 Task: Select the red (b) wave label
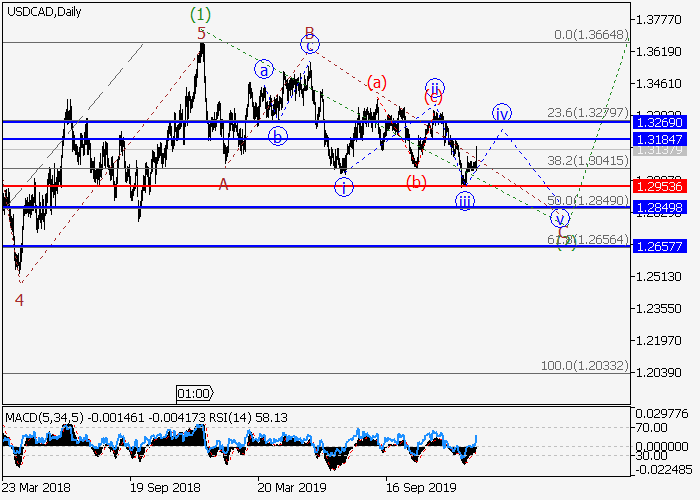pos(417,181)
